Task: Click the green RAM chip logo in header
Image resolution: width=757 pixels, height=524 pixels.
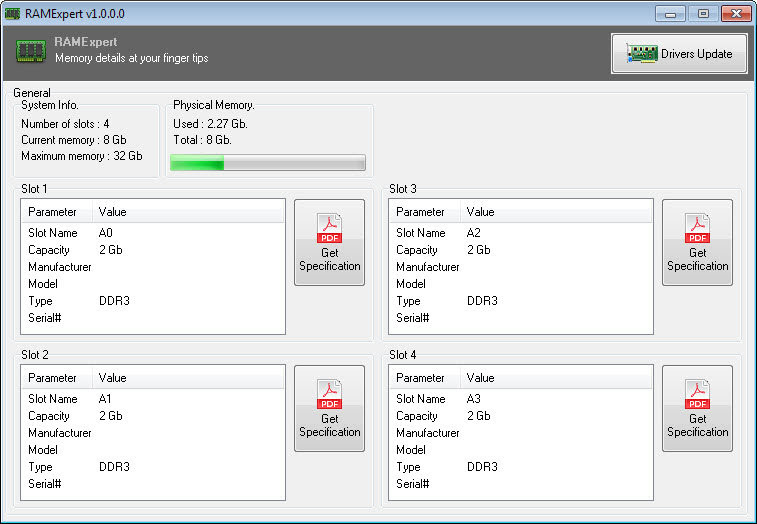Action: pos(31,50)
